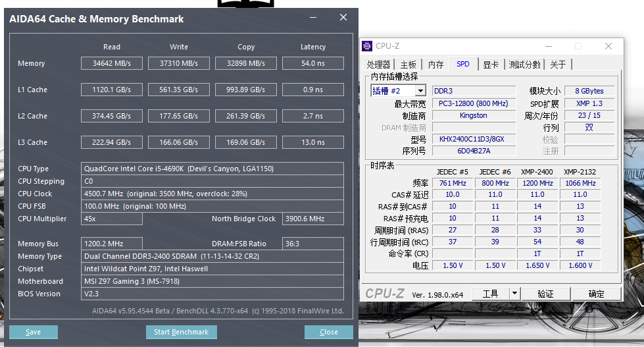Click the L3 Cache Read value 222.94 GB/s

(112, 142)
